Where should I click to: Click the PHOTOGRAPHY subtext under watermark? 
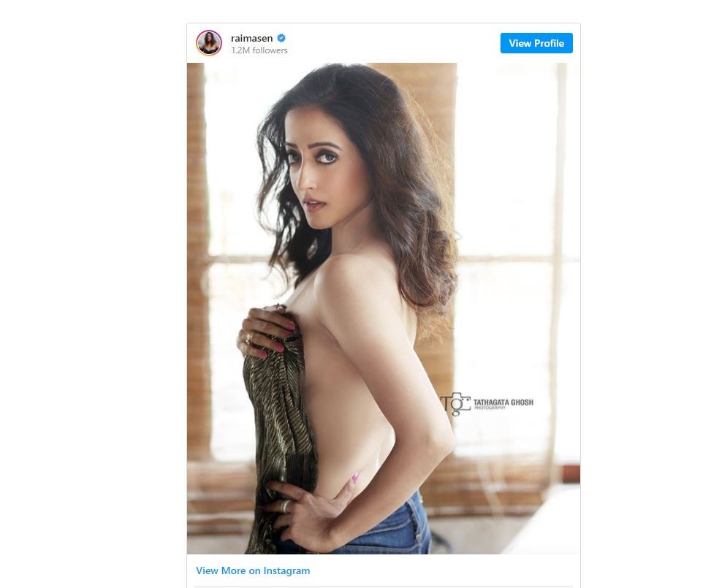point(490,408)
